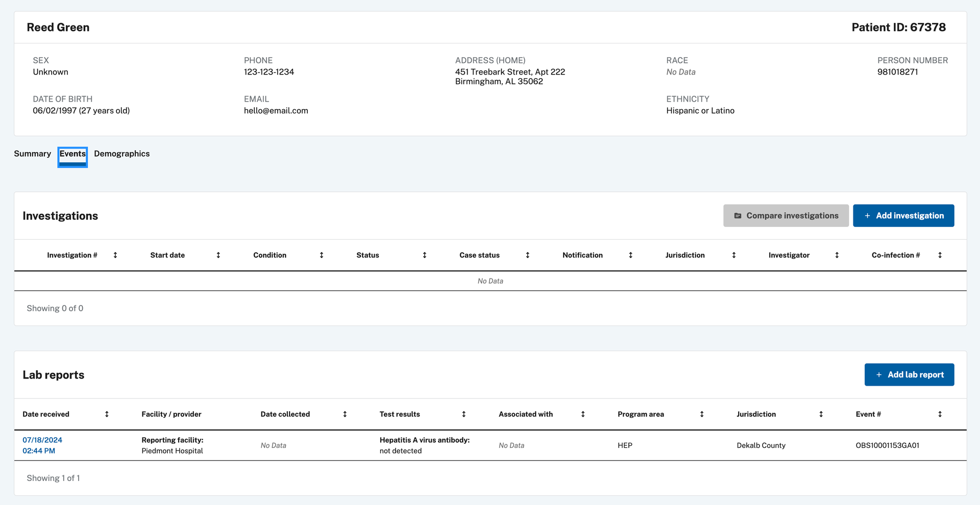This screenshot has width=980, height=505.
Task: Click the sort icon on Investigation # column
Action: (x=115, y=255)
